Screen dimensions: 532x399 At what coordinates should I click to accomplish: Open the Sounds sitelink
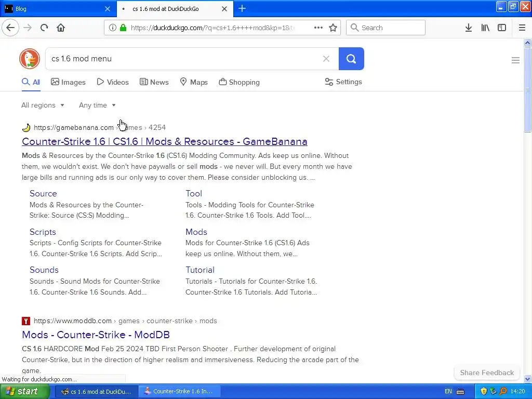click(x=44, y=270)
